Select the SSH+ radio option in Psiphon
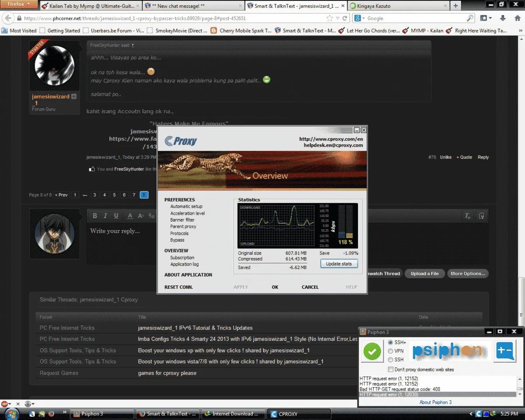Viewport: 525px width, 420px height. pyautogui.click(x=391, y=342)
